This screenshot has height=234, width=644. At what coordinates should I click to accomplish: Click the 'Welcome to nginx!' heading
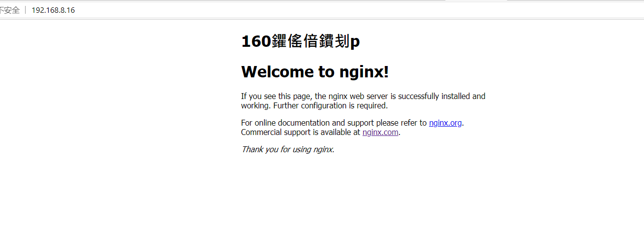315,72
